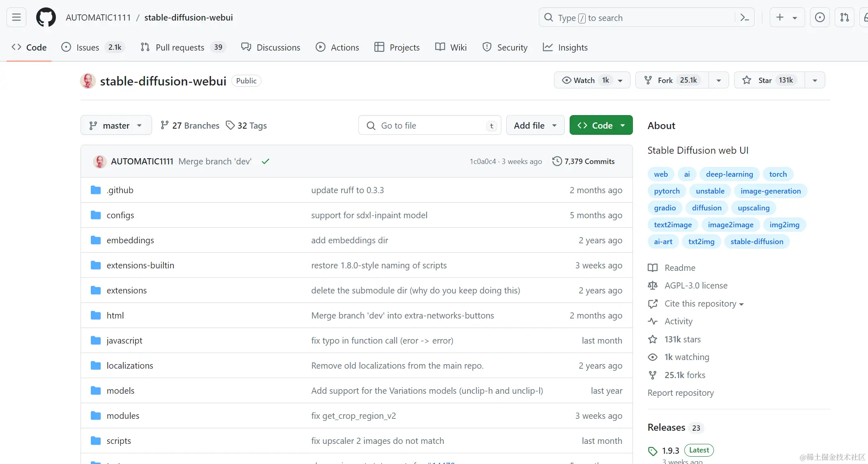Screen dimensions: 868x464
Task: Open the javascript folder
Action: [x=125, y=340]
